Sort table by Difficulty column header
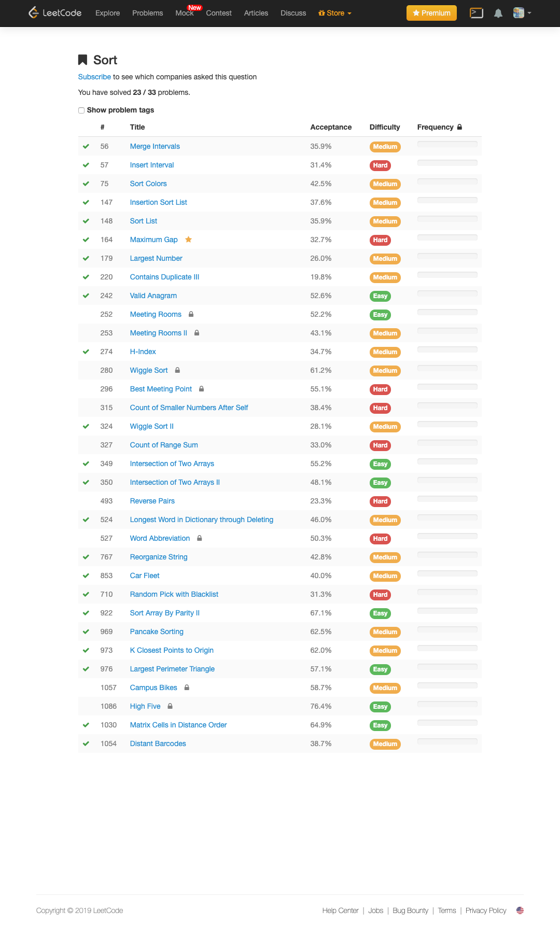560x926 pixels. (x=384, y=127)
